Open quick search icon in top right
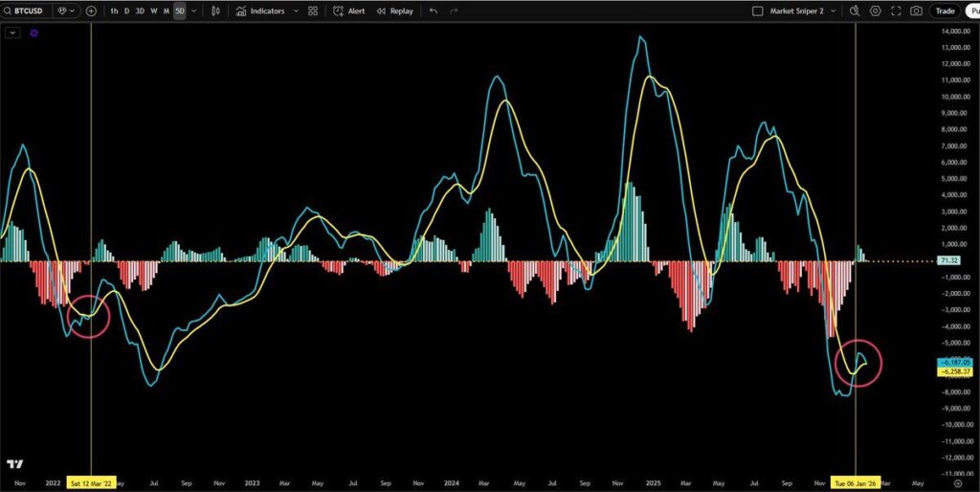This screenshot has width=980, height=492. point(855,11)
